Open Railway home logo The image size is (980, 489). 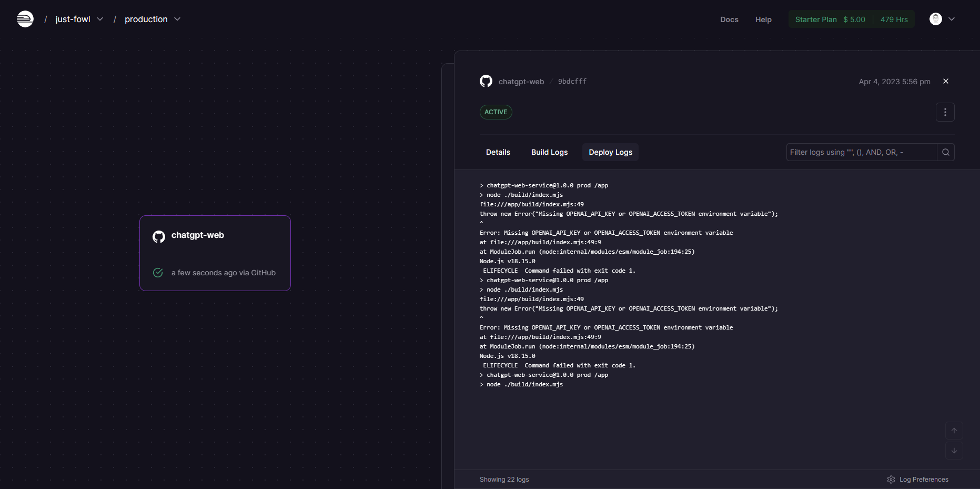point(25,19)
